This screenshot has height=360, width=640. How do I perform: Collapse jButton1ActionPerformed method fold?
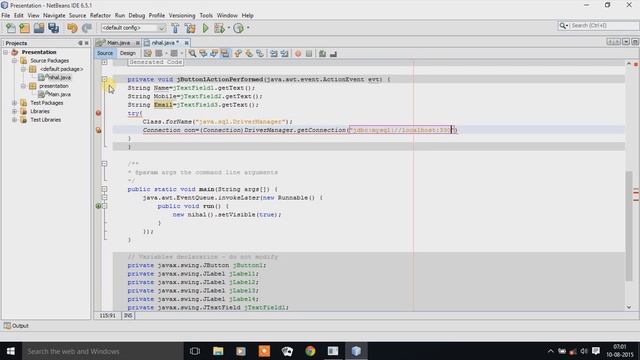click(x=104, y=79)
